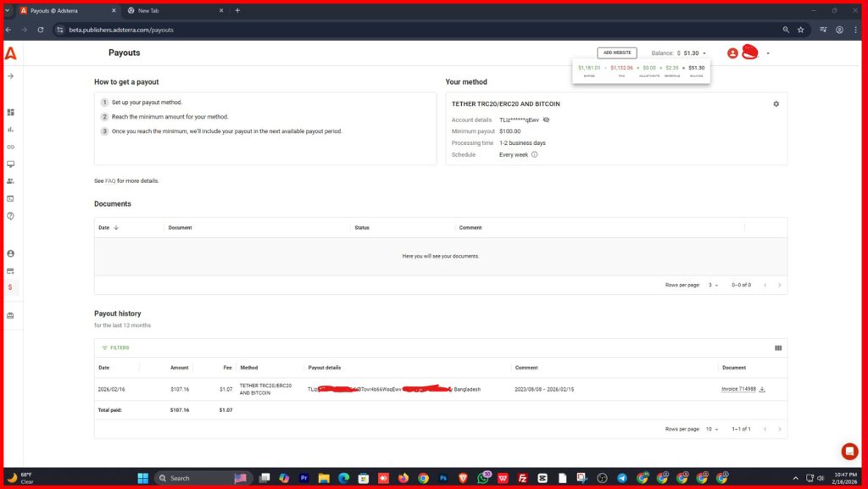Viewport: 868px width, 489px height.
Task: Expand the Balance dropdown in the header
Action: pos(704,53)
